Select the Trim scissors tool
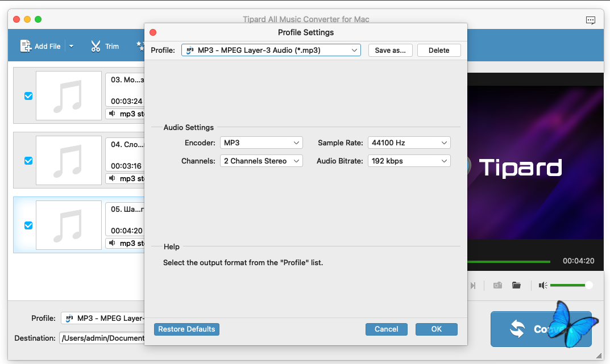Image resolution: width=610 pixels, height=364 pixels. point(96,46)
